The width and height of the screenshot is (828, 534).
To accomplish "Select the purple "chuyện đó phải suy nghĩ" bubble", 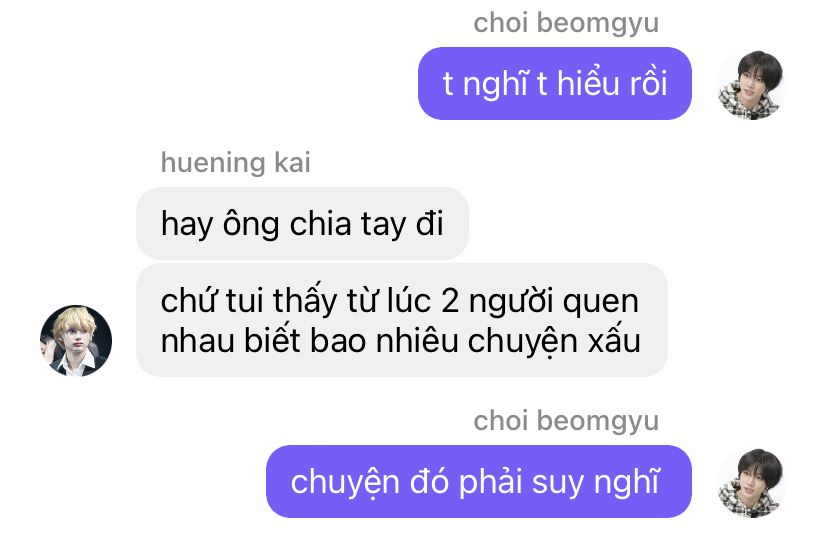I will [478, 482].
